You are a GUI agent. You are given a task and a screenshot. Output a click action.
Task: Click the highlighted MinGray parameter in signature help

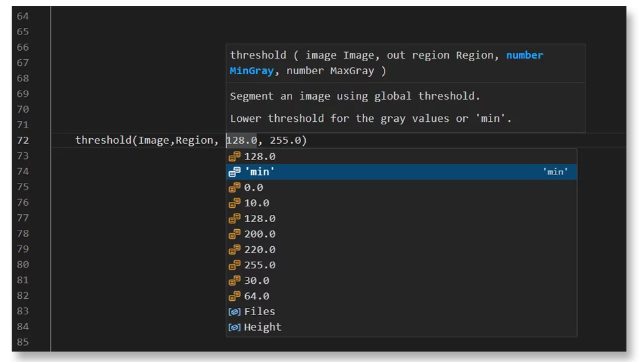252,71
